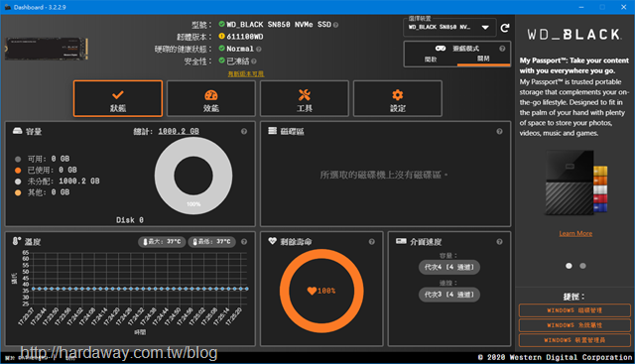Viewport: 635px width, 364px height.
Task: Click the yellow firmware warning icon
Action: (221, 36)
